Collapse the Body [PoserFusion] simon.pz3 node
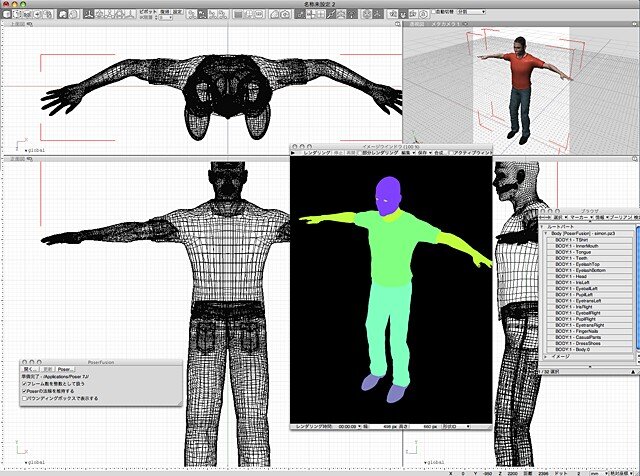This screenshot has height=476, width=640. pos(546,233)
